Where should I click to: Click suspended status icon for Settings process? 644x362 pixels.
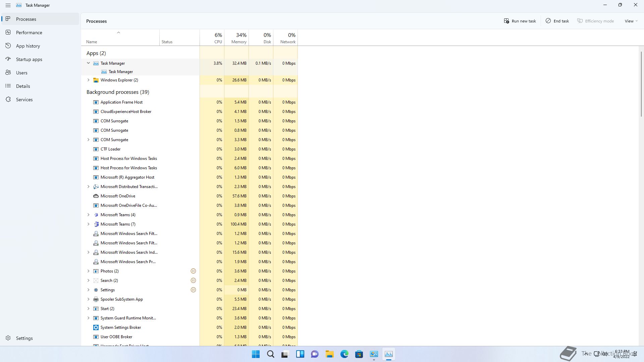click(x=193, y=290)
